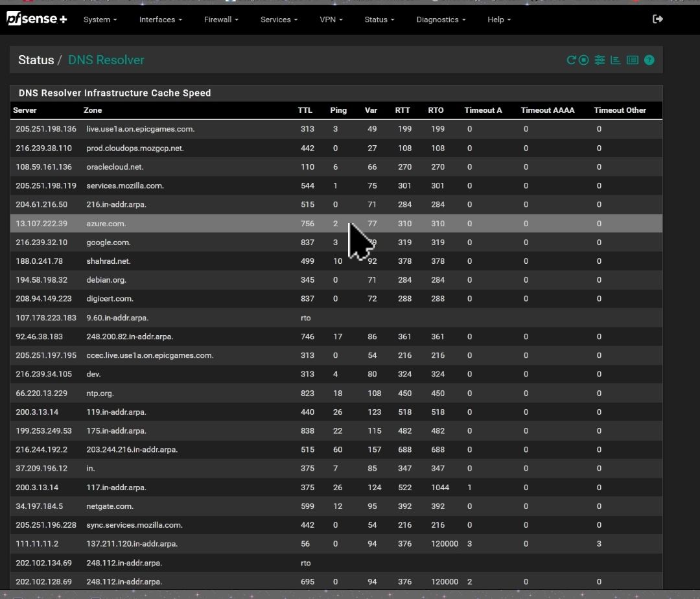Click zone netgate.com.
Image resolution: width=700 pixels, height=599 pixels.
(x=110, y=506)
